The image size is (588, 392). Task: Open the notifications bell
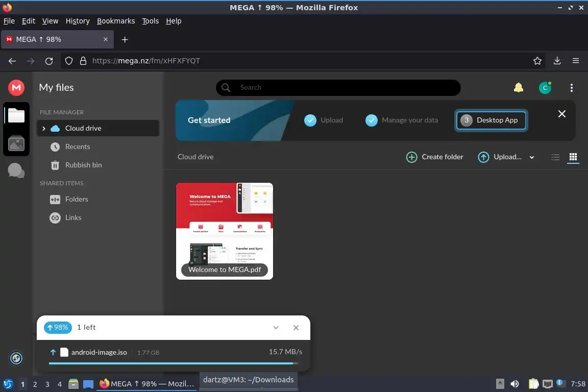(x=518, y=88)
